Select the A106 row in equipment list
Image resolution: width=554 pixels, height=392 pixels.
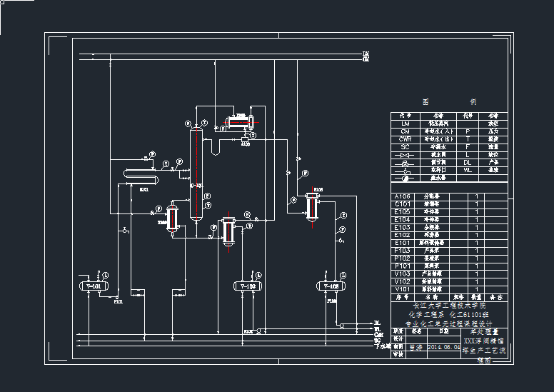coord(403,196)
